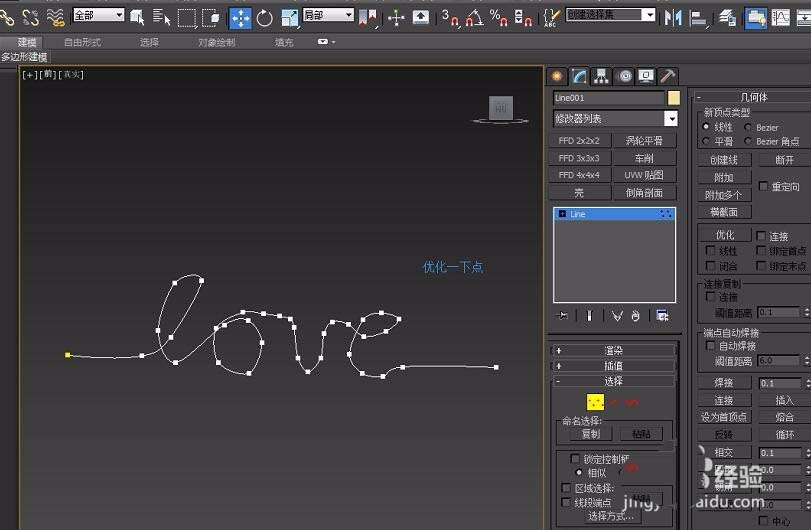Click Make Unique icon below stack
The height and width of the screenshot is (530, 811).
click(617, 315)
